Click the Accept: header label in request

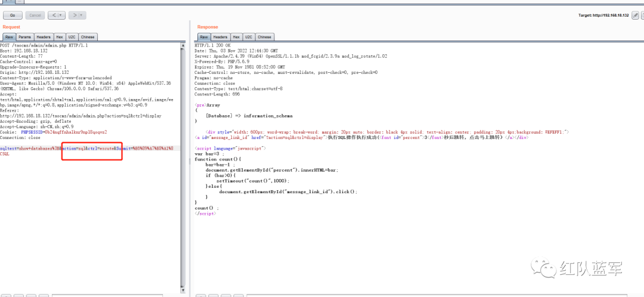(8, 94)
